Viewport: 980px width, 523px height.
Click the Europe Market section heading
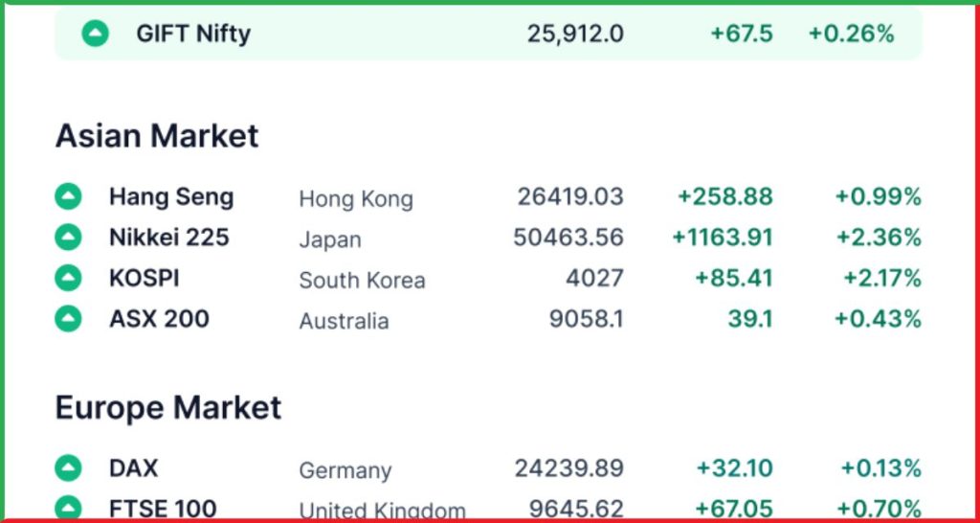point(168,408)
